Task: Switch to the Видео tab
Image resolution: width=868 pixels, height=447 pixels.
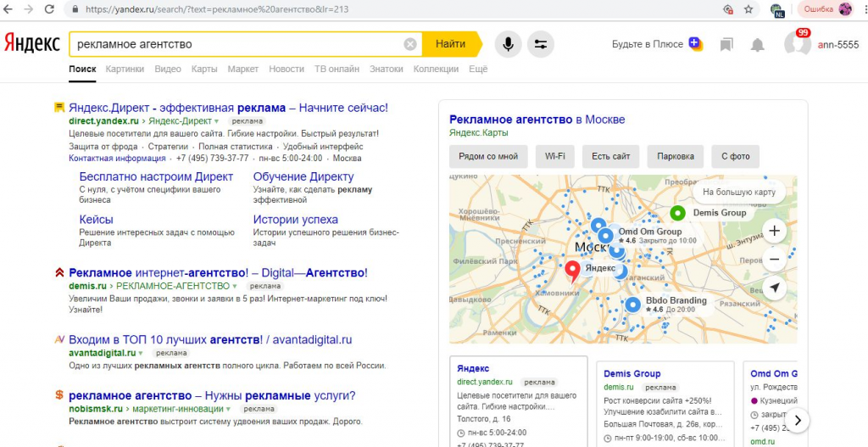Action: point(168,70)
